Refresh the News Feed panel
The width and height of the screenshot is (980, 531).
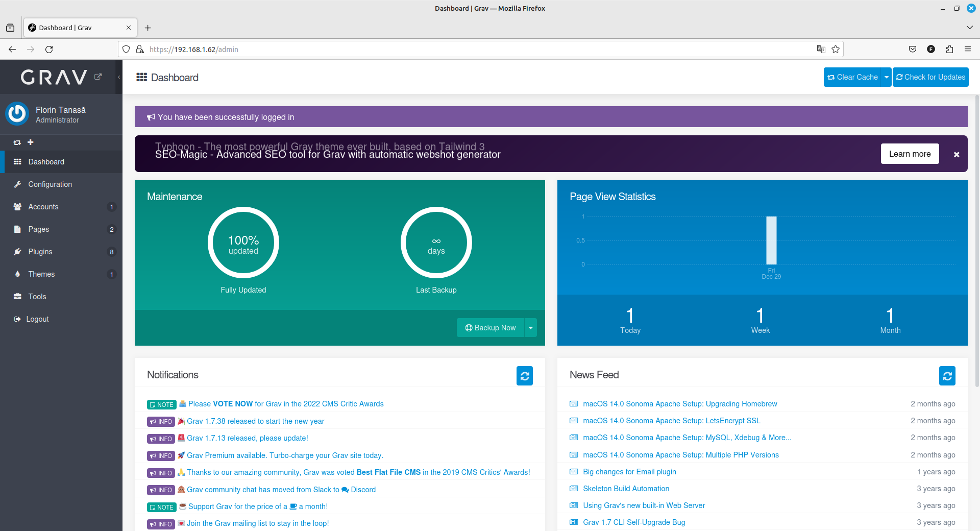[947, 376]
